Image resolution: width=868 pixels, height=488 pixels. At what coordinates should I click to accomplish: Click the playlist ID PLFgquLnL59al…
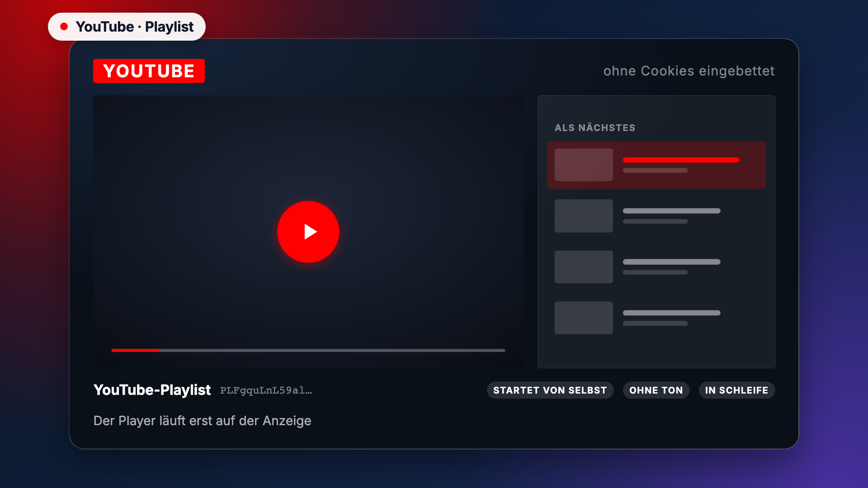point(266,390)
